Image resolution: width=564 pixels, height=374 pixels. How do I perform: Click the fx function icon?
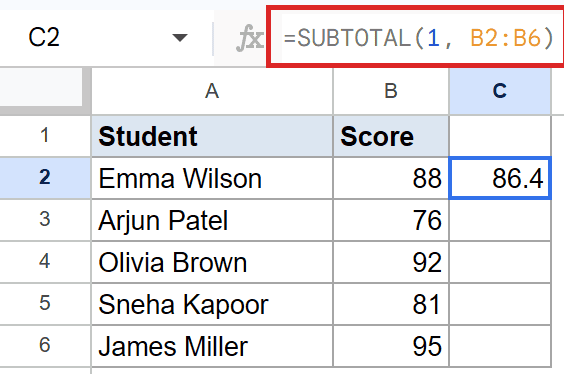pos(250,37)
